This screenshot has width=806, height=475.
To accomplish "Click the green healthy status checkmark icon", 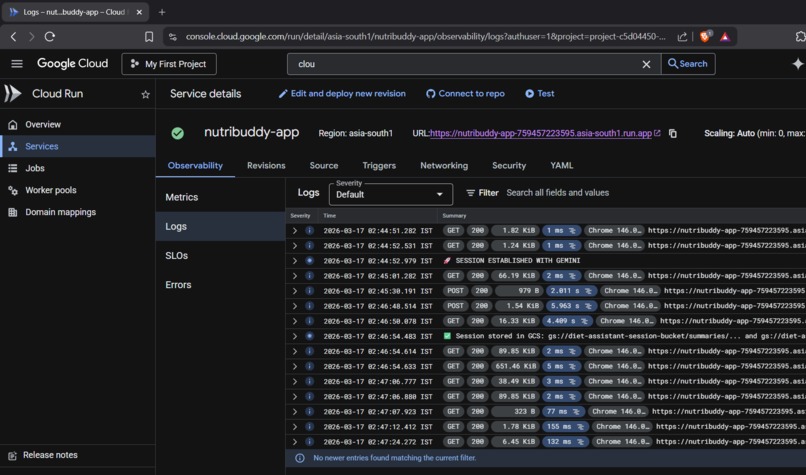I will point(177,133).
